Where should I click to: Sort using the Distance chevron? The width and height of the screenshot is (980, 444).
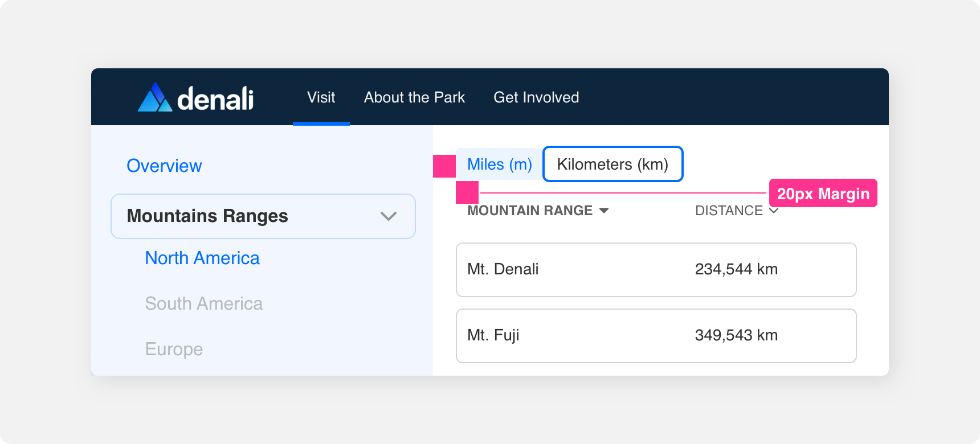click(774, 211)
